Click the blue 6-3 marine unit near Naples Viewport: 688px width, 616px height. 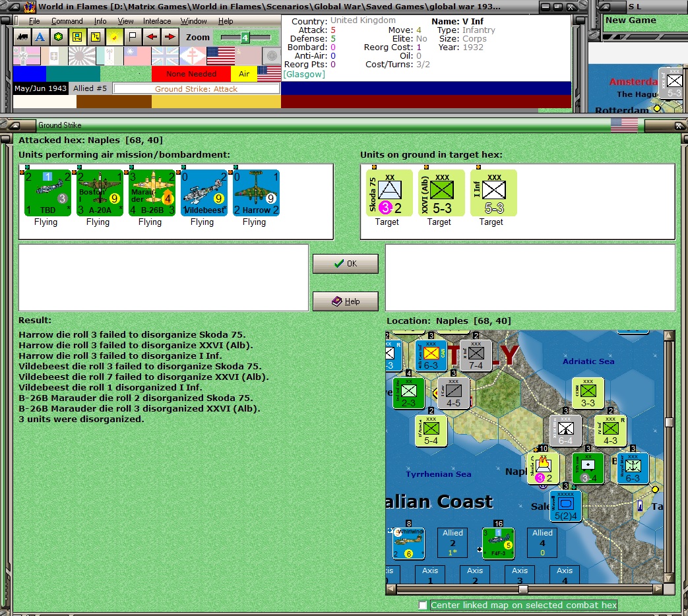[633, 468]
